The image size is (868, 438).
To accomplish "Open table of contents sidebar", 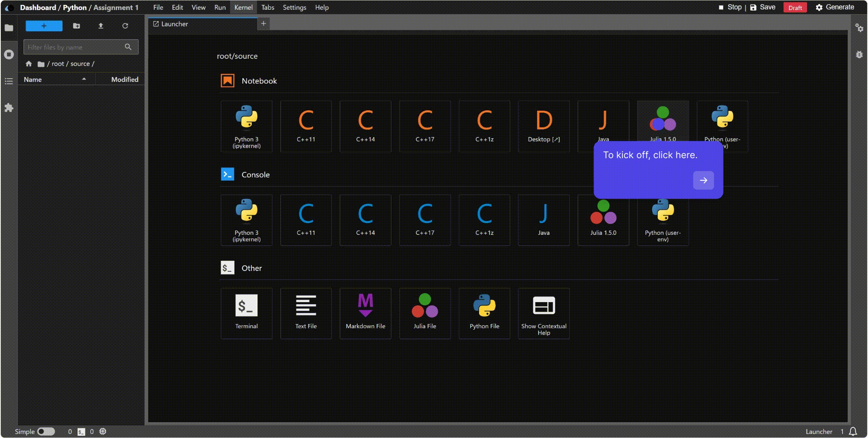I will point(9,81).
